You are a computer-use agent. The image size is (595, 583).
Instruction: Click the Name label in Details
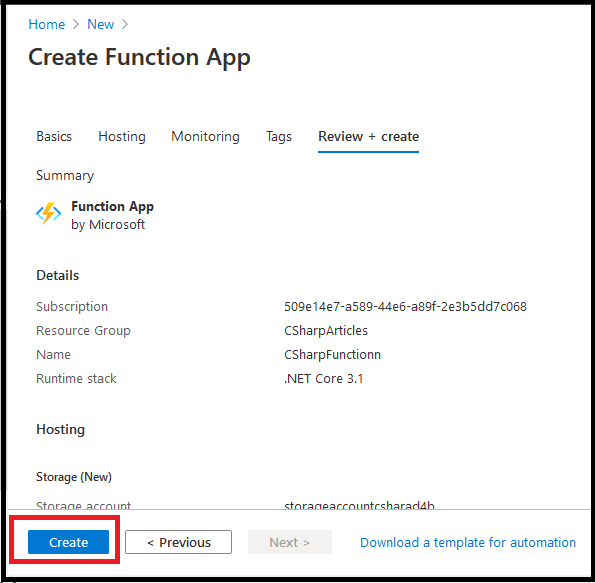pos(53,355)
